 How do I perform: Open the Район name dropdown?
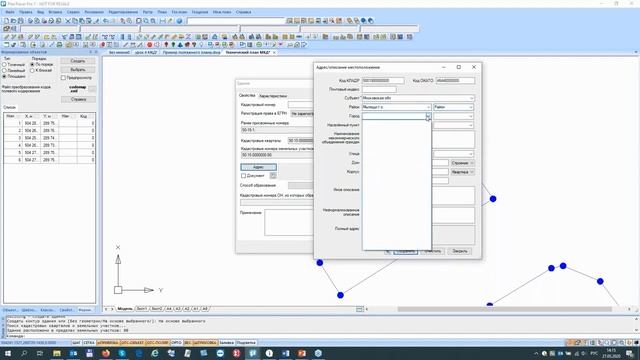coord(428,107)
